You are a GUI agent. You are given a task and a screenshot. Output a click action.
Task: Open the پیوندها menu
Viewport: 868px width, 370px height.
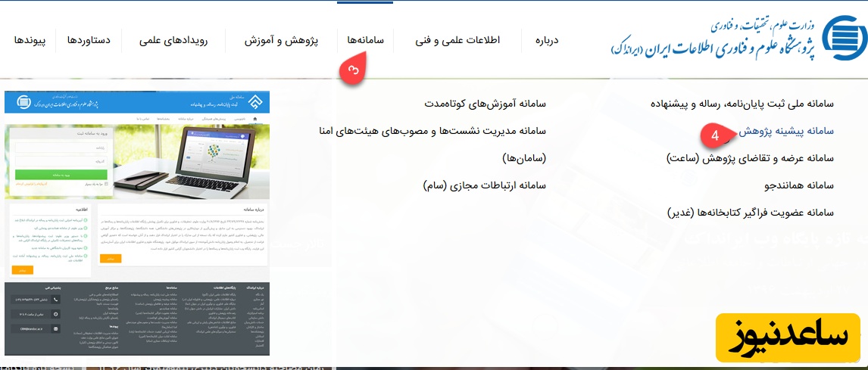pyautogui.click(x=30, y=40)
